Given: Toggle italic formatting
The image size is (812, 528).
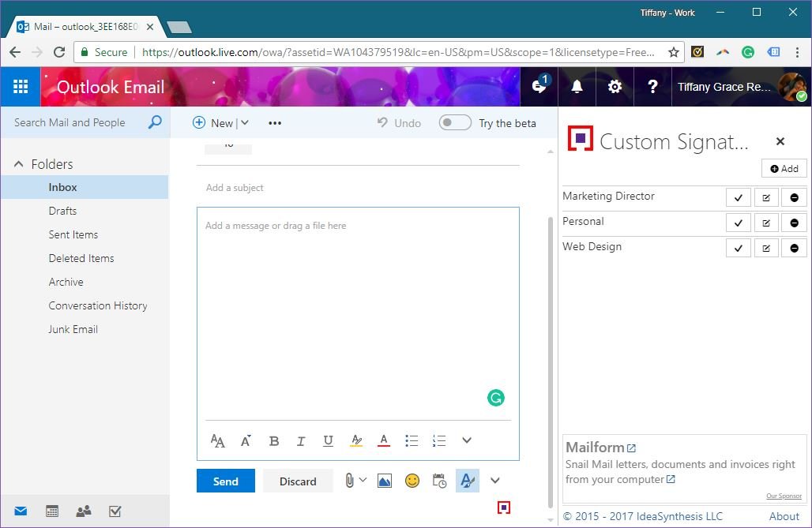Looking at the screenshot, I should tap(301, 441).
